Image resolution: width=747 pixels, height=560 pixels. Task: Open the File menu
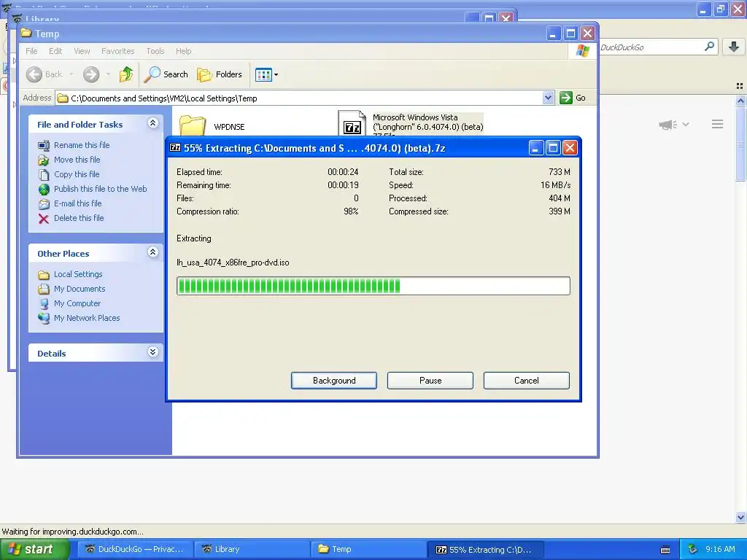tap(31, 51)
